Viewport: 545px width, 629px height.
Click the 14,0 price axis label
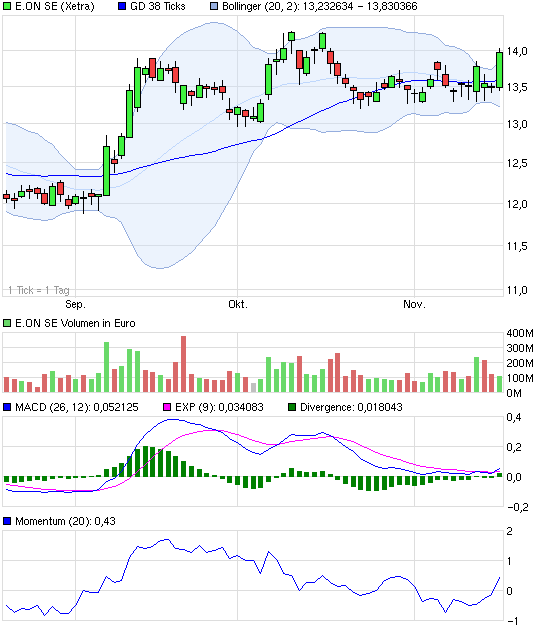pyautogui.click(x=517, y=51)
